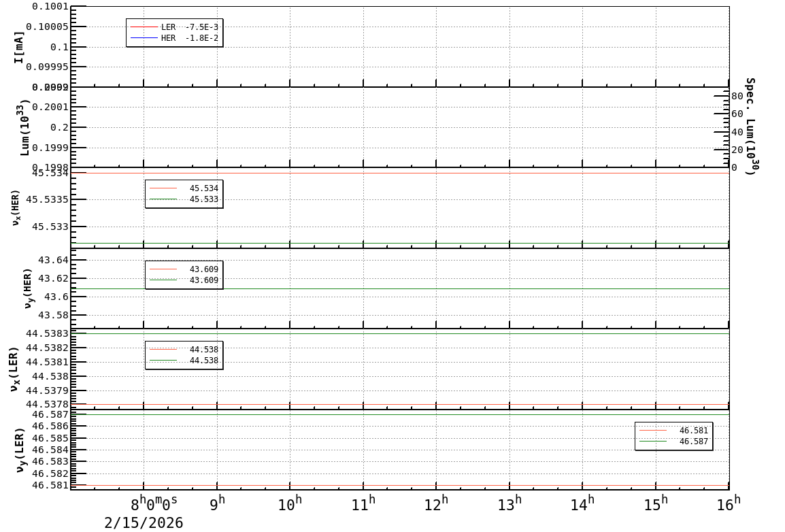Click the 8h0m0s time axis label

tap(154, 503)
